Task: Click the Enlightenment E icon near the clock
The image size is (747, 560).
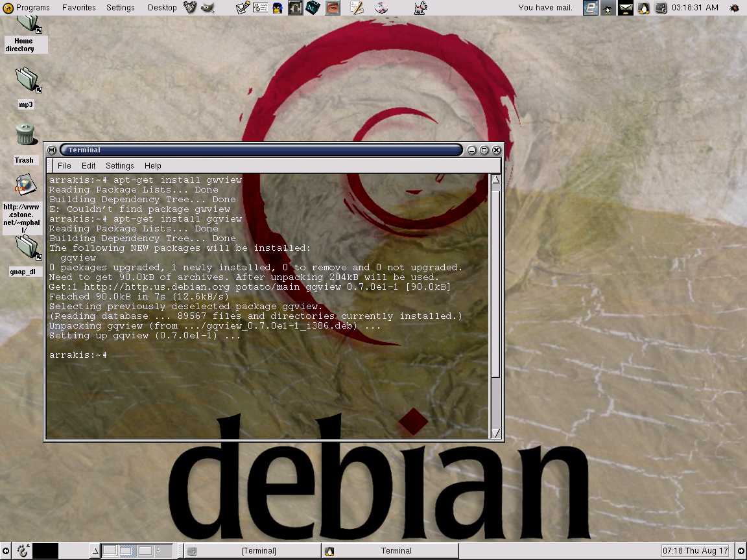Action: (x=589, y=8)
